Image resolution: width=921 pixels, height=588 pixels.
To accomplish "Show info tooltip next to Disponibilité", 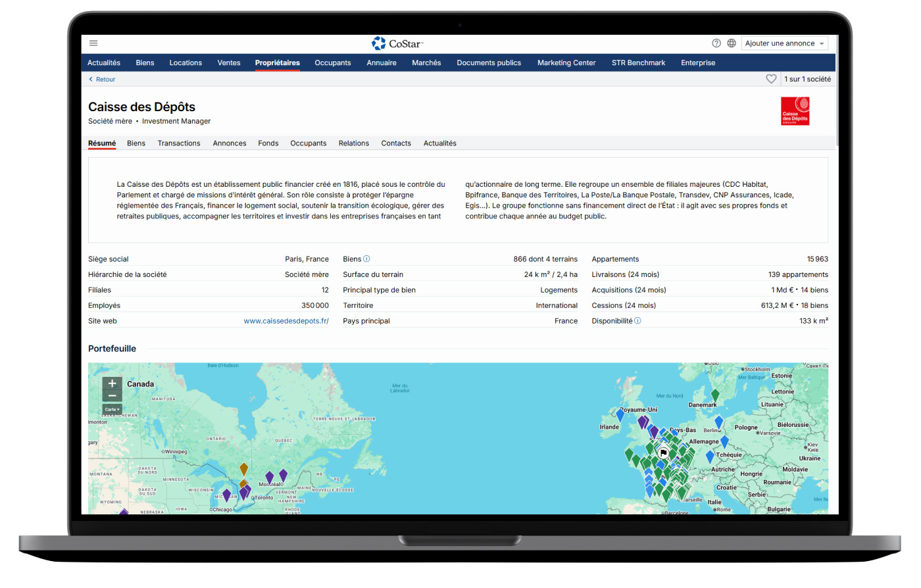I will coord(637,321).
